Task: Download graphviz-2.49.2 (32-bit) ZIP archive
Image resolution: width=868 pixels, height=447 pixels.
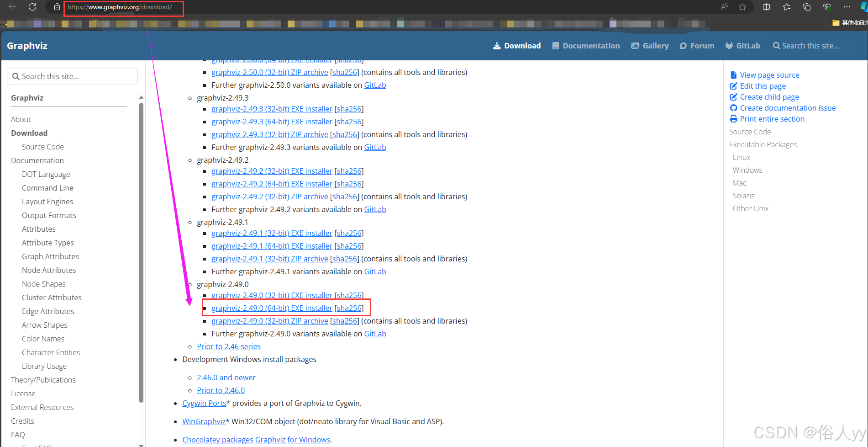Action: 270,197
